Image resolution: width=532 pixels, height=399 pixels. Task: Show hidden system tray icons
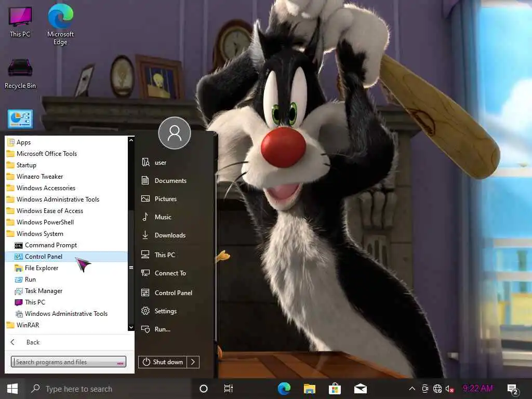pyautogui.click(x=412, y=389)
